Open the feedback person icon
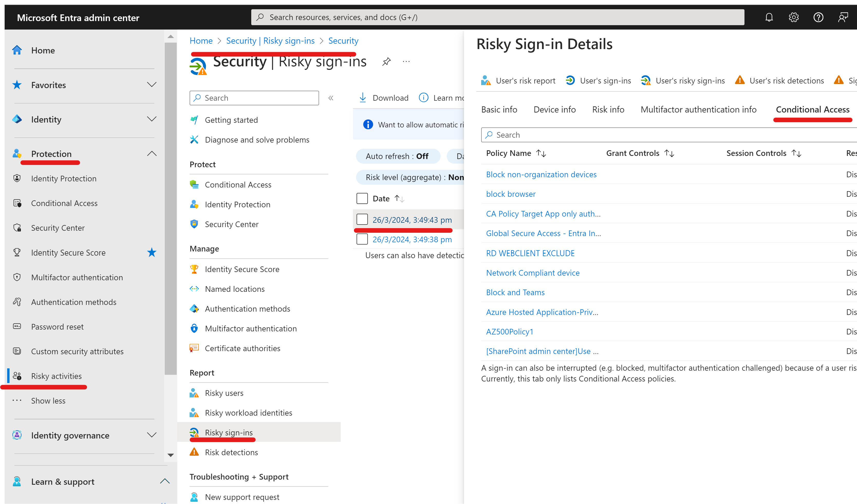Viewport: 857px width, 504px height. click(843, 17)
